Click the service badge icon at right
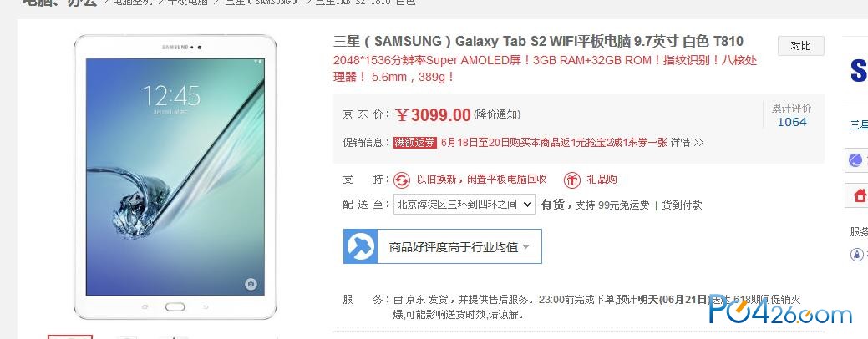This screenshot has width=868, height=339. tap(857, 255)
